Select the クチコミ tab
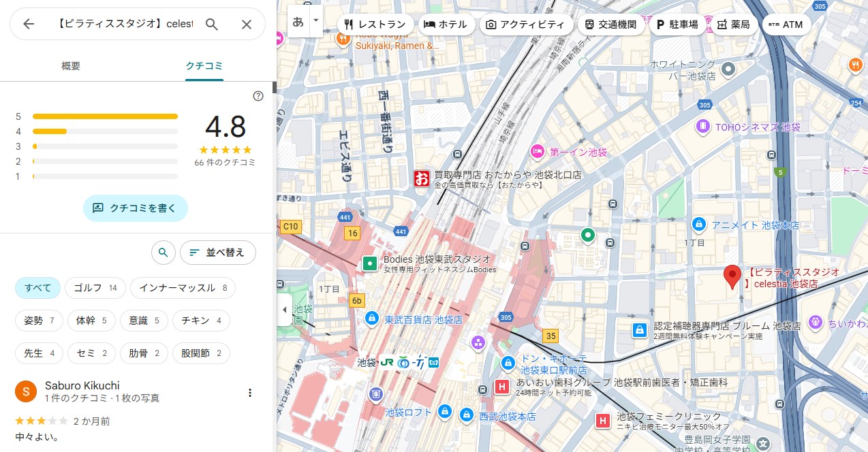Image resolution: width=868 pixels, height=452 pixels. click(204, 66)
